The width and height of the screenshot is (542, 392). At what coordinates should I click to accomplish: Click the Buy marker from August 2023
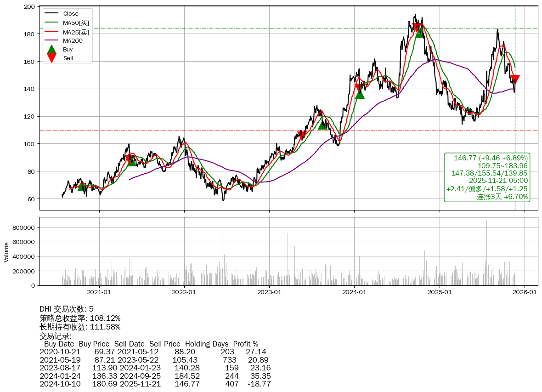click(x=323, y=124)
